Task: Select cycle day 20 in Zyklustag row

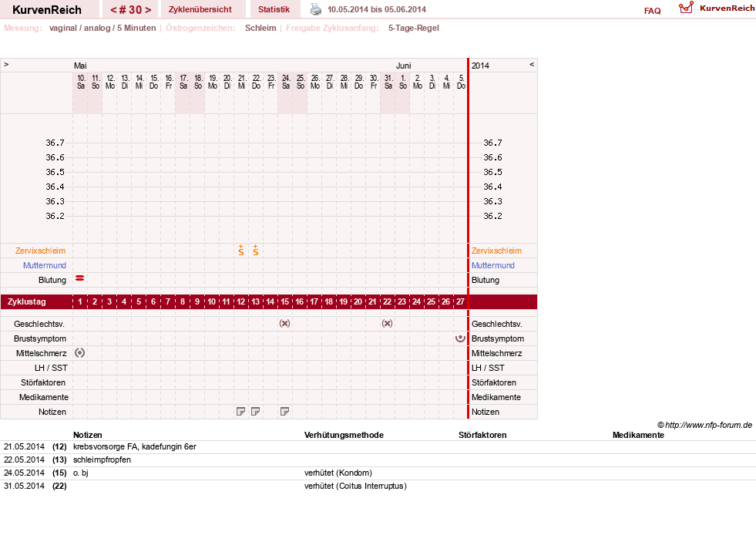Action: (x=358, y=302)
